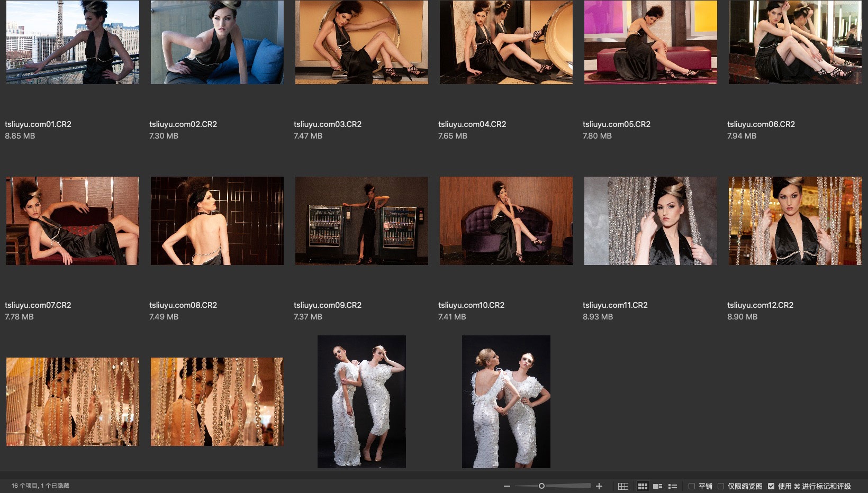
Task: Select the tsliuyu.com08.CR2 back-pose thumbnail
Action: [217, 221]
